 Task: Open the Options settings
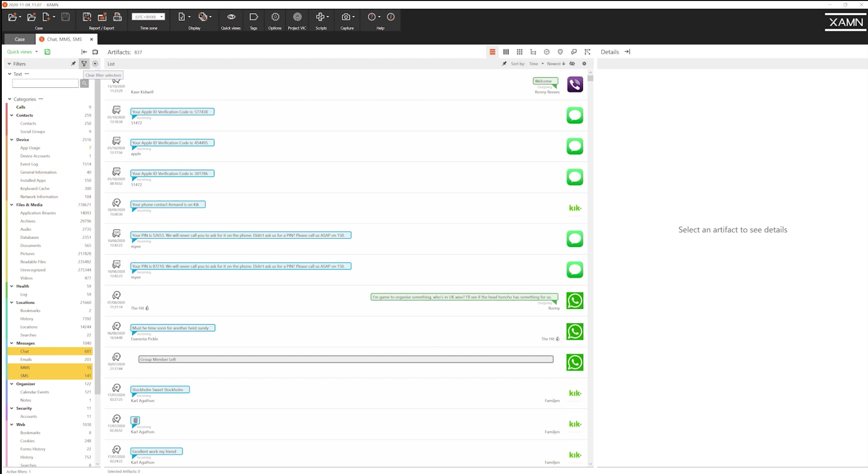[x=275, y=21]
